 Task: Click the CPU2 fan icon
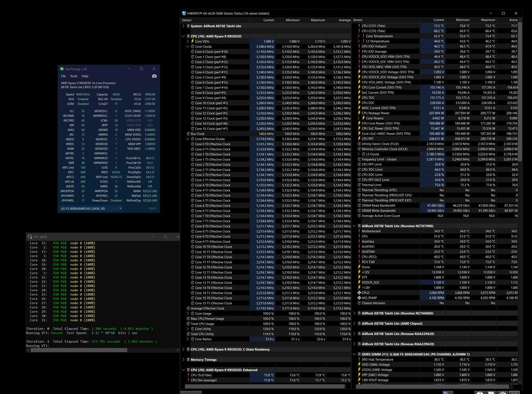pyautogui.click(x=358, y=293)
